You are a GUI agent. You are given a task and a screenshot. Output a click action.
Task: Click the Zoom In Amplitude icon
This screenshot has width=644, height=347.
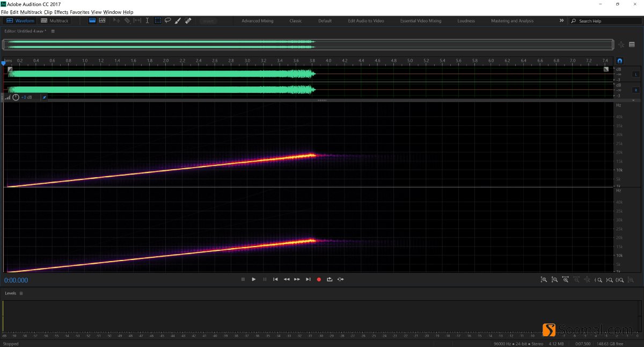(x=544, y=280)
